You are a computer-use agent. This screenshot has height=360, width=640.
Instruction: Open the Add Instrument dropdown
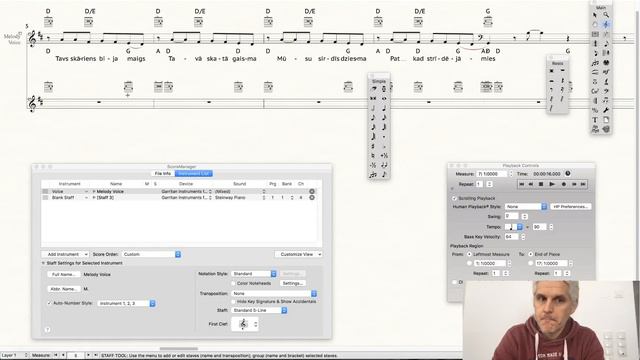coord(65,254)
